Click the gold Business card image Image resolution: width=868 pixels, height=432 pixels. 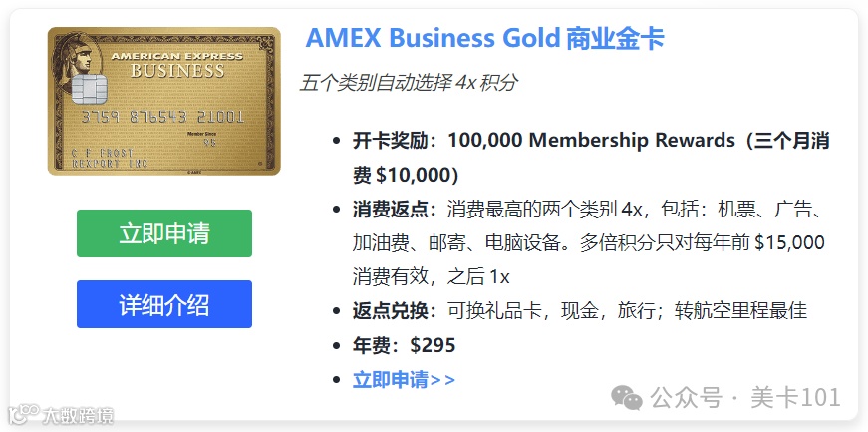coord(164,102)
